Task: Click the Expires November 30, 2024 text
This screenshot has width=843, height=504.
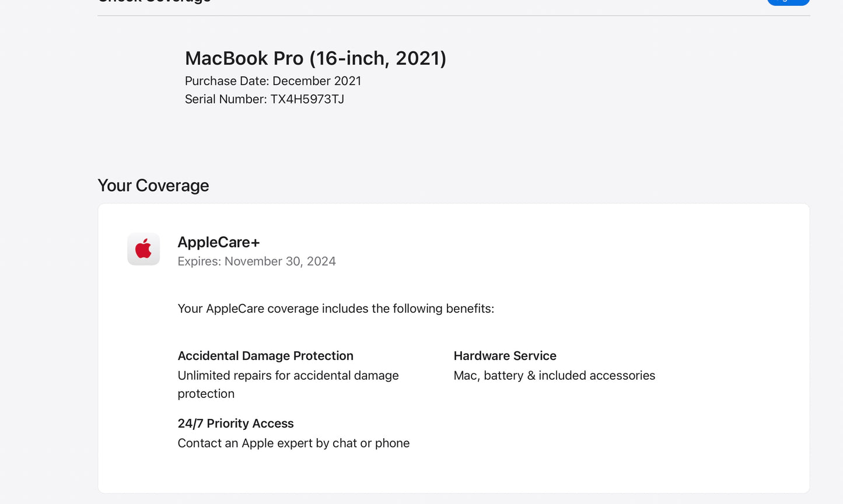Action: tap(257, 261)
